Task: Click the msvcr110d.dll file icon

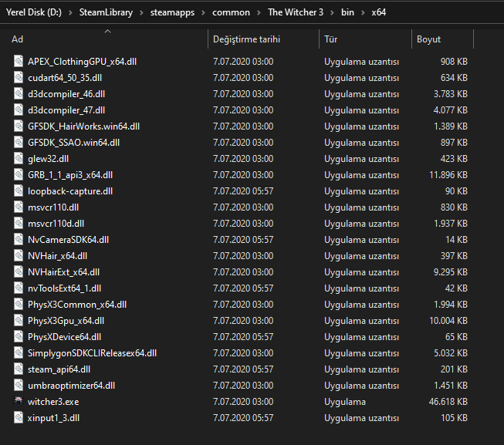Action: coord(19,223)
